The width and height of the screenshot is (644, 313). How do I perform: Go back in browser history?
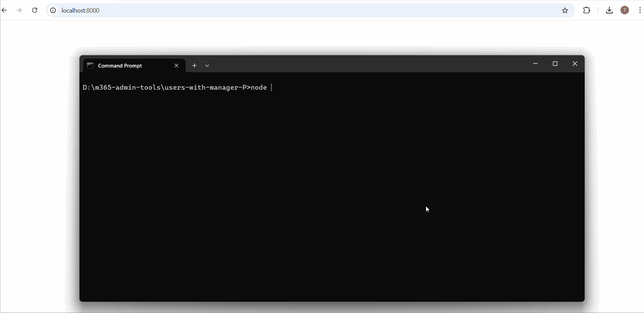click(4, 10)
